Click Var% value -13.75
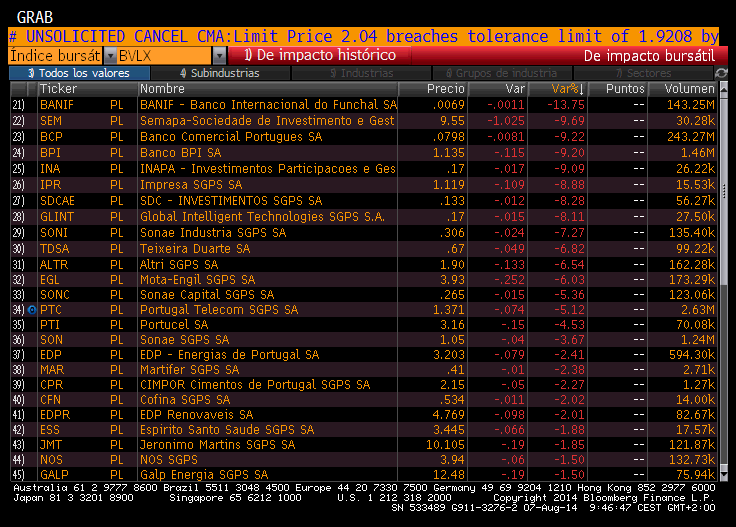Image resolution: width=736 pixels, height=527 pixels. click(566, 105)
